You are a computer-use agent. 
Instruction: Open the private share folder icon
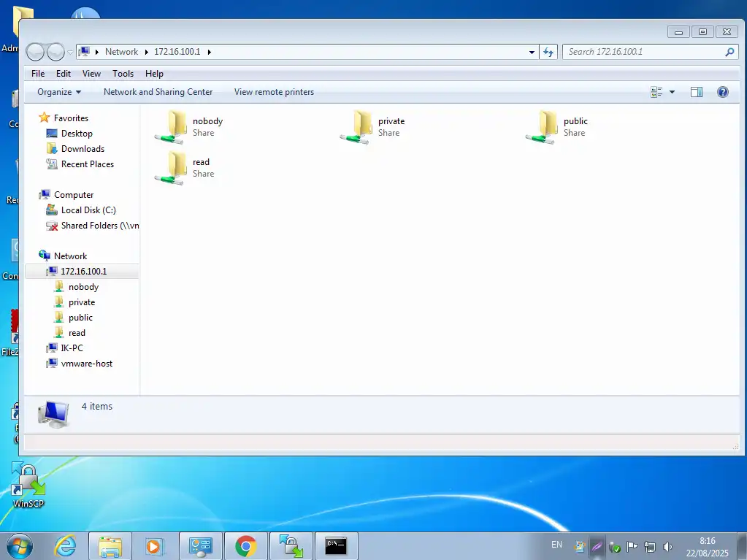[357, 126]
